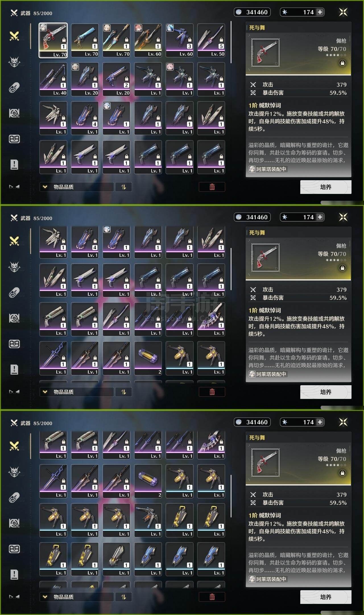This screenshot has width=364, height=615.
Task: Select the Lv. 50 weapon with count 5
Action: pyautogui.click(x=211, y=40)
